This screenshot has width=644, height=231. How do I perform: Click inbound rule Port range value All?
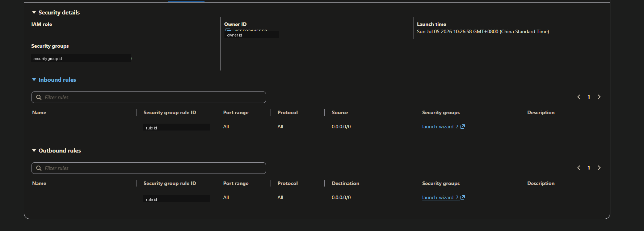pyautogui.click(x=226, y=127)
